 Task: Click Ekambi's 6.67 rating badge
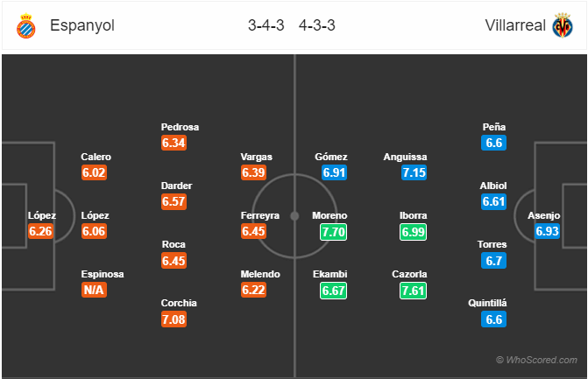click(333, 291)
